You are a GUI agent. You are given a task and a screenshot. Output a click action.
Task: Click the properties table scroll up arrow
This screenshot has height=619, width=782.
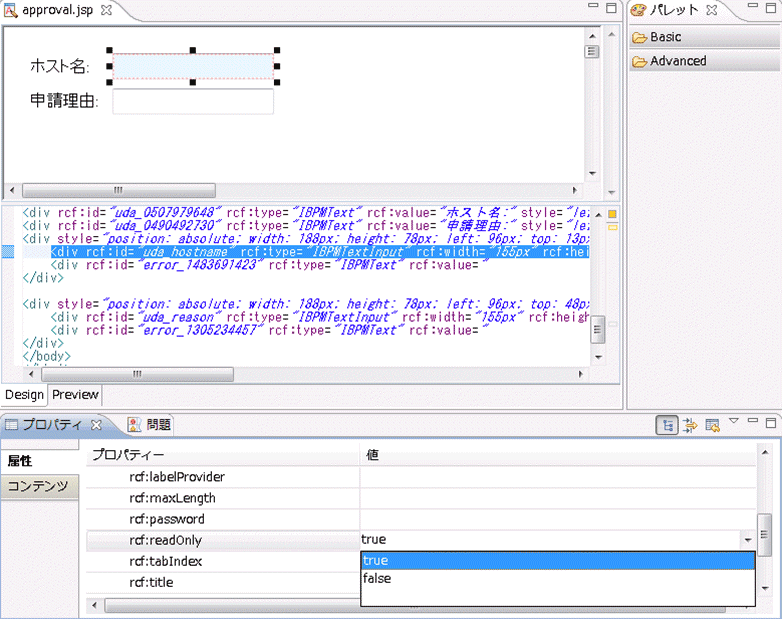click(765, 452)
